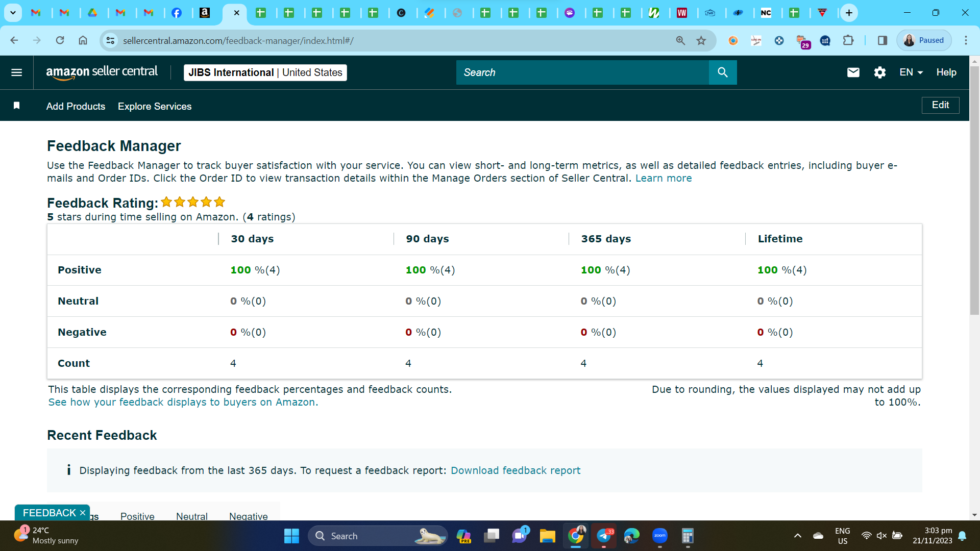Open the weather widget showing 24°C

tap(46, 536)
